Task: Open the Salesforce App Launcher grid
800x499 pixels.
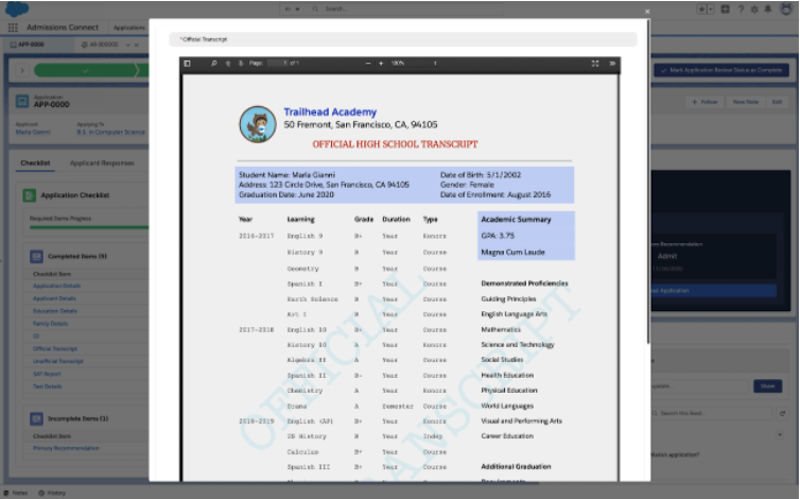Action: pyautogui.click(x=14, y=28)
